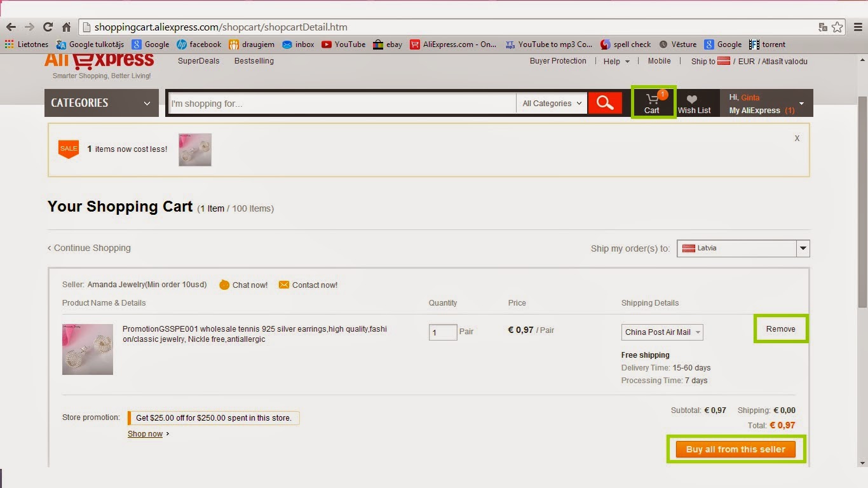
Task: Bookmark this page with the star icon
Action: pos(837,27)
